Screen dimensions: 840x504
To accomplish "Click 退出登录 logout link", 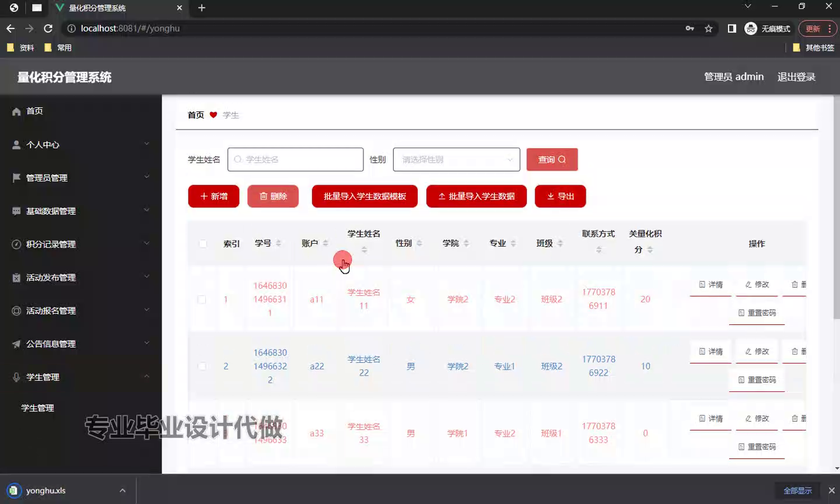I will tap(796, 77).
